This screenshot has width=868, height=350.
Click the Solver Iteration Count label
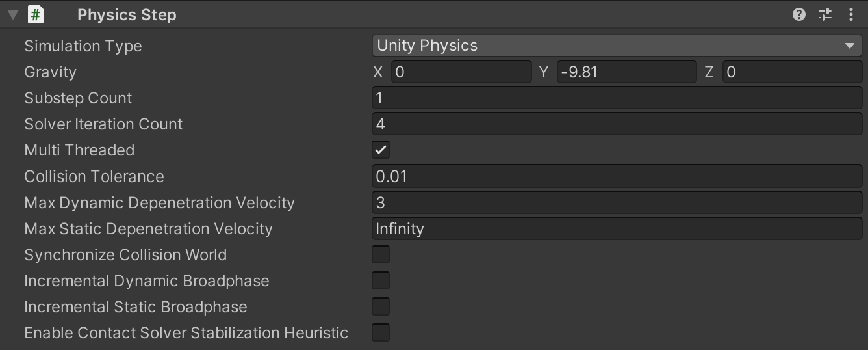point(103,124)
